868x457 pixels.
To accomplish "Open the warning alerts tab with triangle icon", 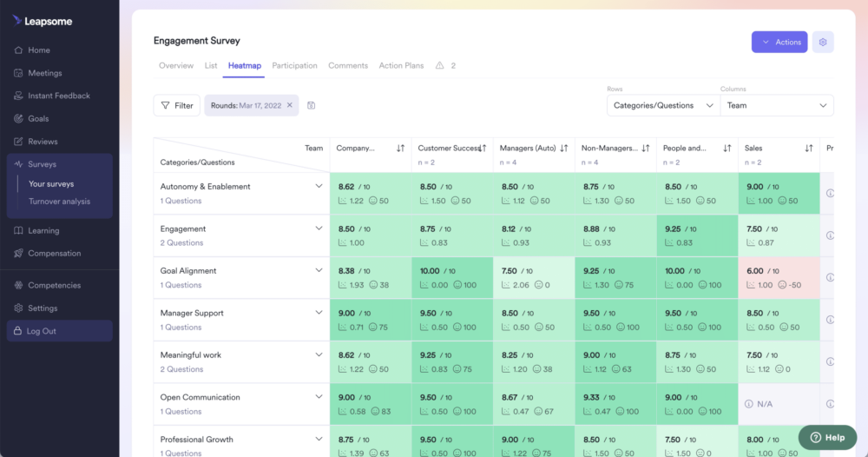I will click(445, 66).
